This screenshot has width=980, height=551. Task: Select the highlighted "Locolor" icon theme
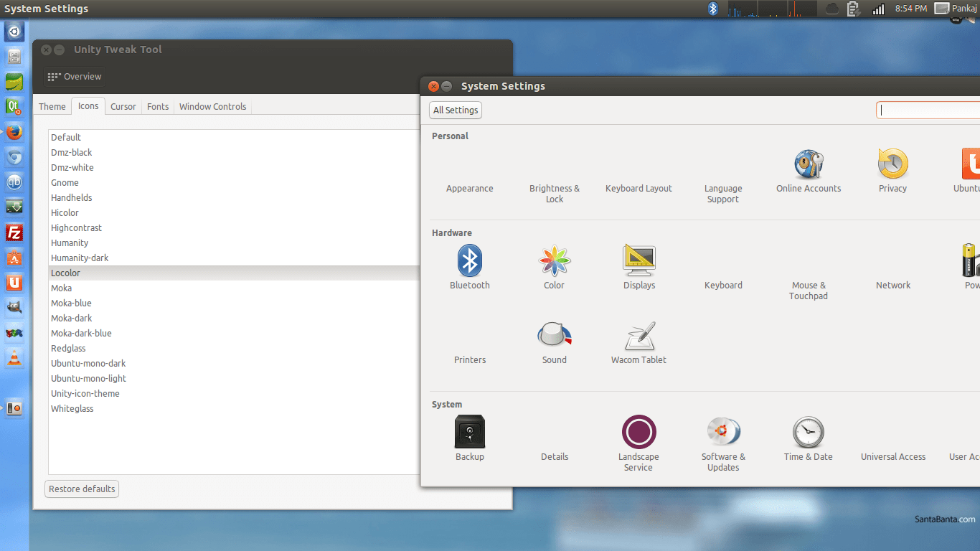pos(234,273)
